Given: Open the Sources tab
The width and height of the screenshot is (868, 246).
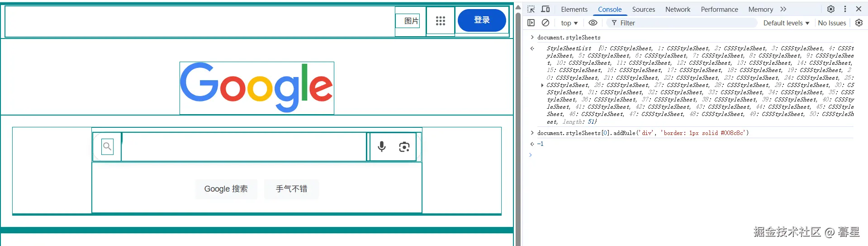Looking at the screenshot, I should tap(644, 10).
